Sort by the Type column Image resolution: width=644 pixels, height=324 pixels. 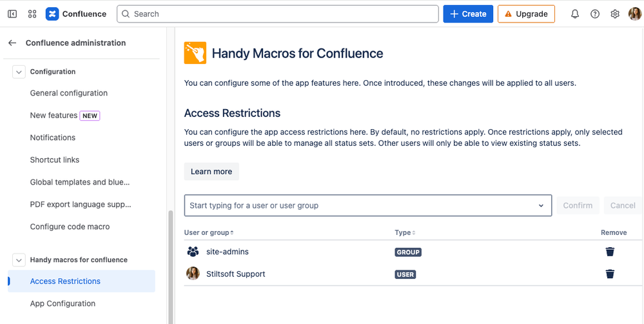pyautogui.click(x=405, y=232)
